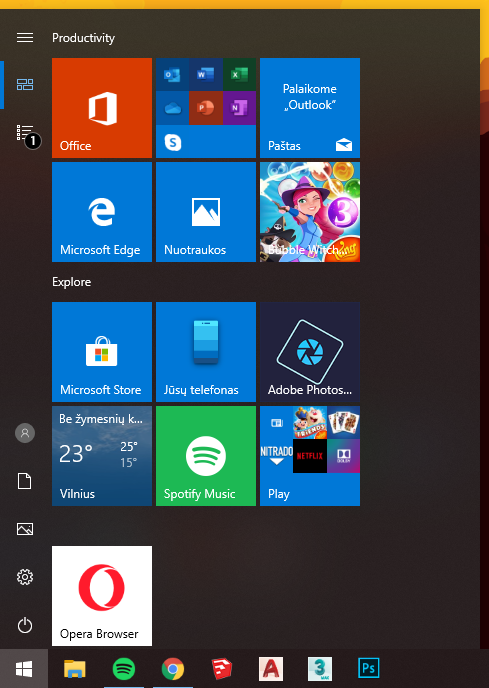Open Microsoft Store tile
489x688 pixels.
[102, 352]
